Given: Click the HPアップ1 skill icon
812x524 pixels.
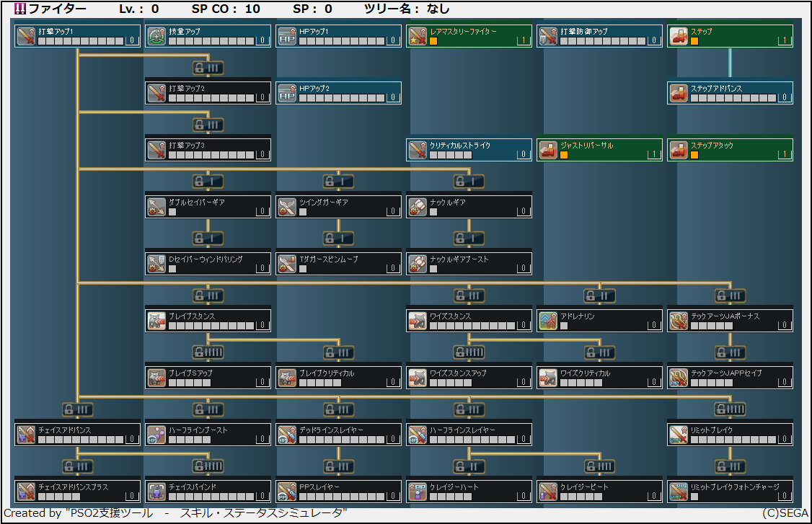Looking at the screenshot, I should click(x=287, y=36).
